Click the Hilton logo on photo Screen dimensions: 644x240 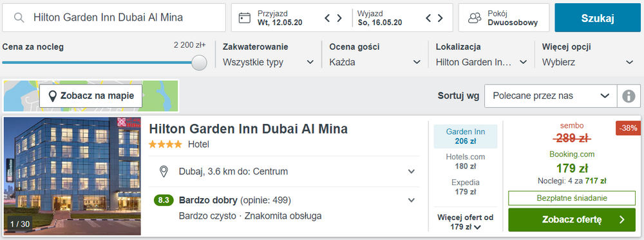(x=129, y=123)
